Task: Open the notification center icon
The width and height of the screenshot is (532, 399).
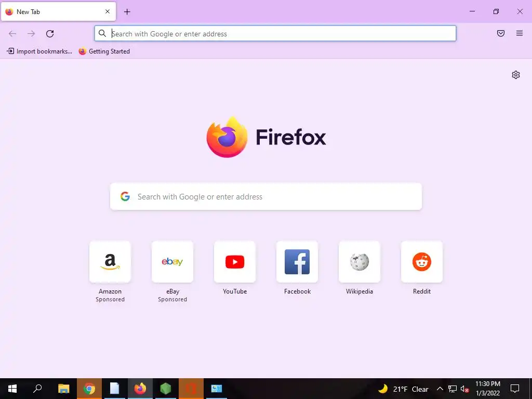Action: (x=515, y=389)
